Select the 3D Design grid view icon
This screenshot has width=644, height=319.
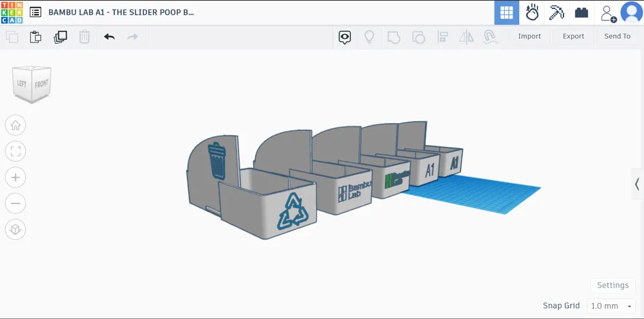point(506,12)
